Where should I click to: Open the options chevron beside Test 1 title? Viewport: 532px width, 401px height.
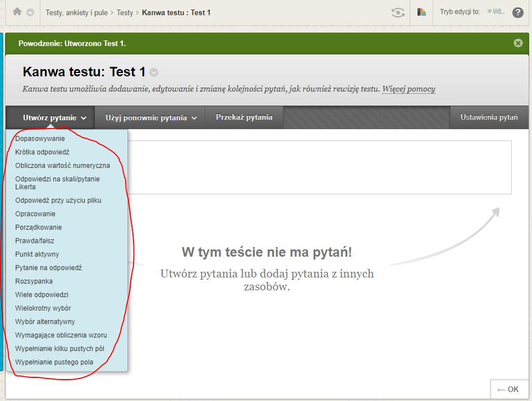(154, 72)
